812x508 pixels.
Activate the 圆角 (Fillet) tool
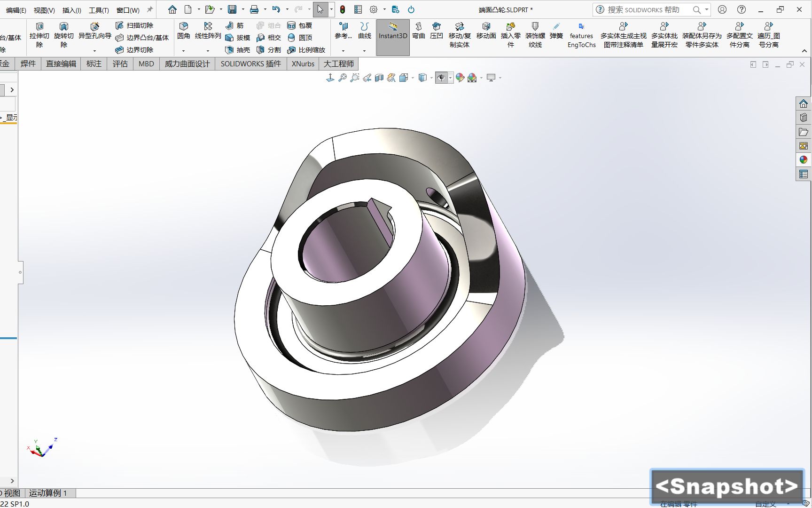[184, 34]
